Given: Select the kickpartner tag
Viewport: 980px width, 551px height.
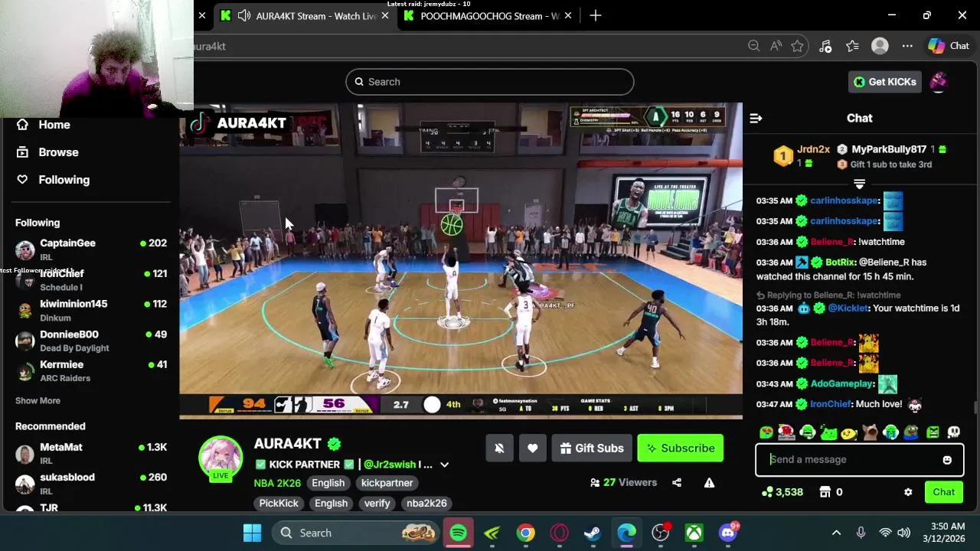Looking at the screenshot, I should pyautogui.click(x=387, y=483).
